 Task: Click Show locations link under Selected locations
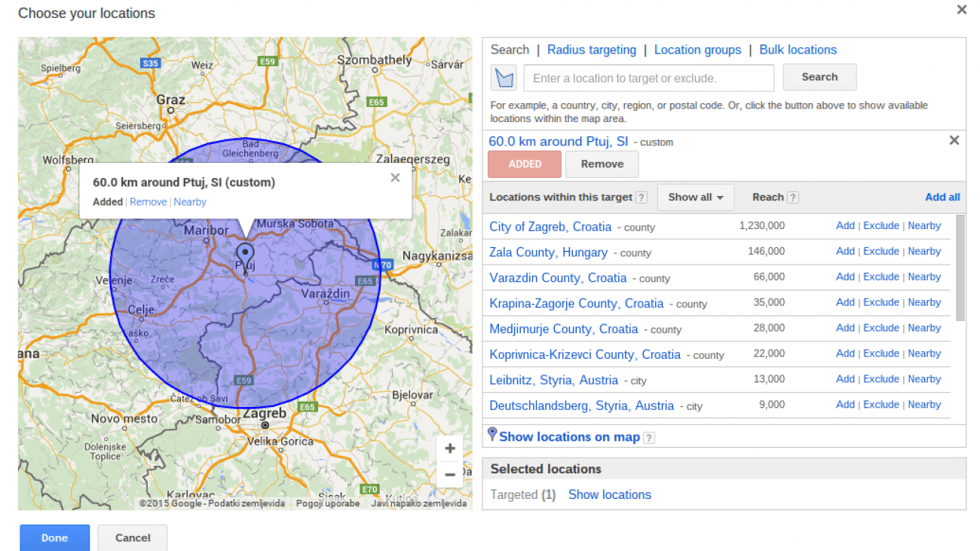point(609,495)
